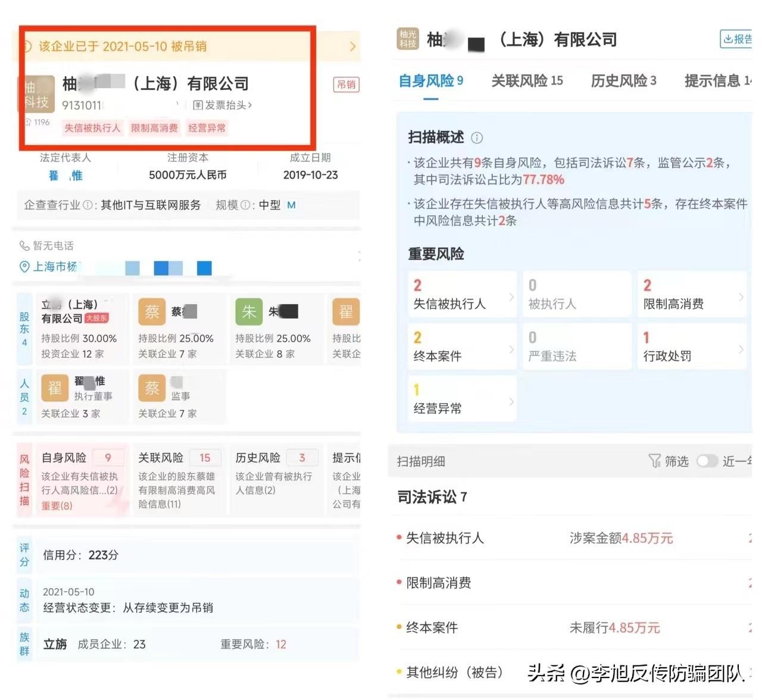The height and width of the screenshot is (700, 762).
Task: Click the 吊销 status badge
Action: click(x=346, y=85)
